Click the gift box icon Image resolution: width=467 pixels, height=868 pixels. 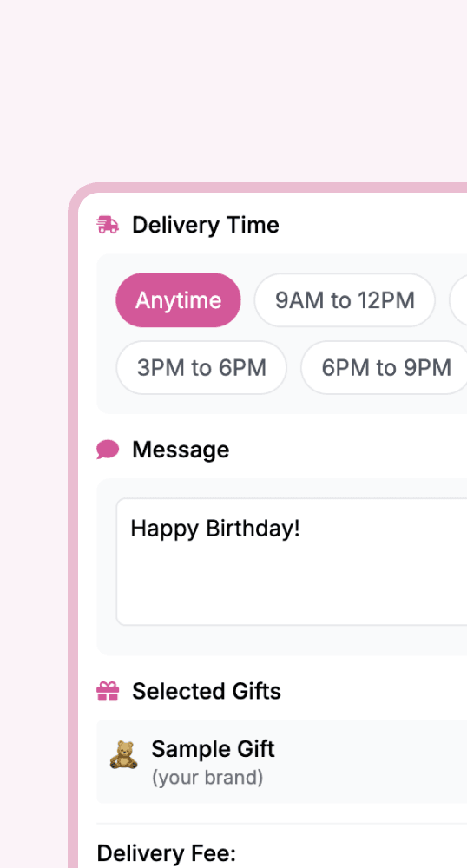coord(108,692)
